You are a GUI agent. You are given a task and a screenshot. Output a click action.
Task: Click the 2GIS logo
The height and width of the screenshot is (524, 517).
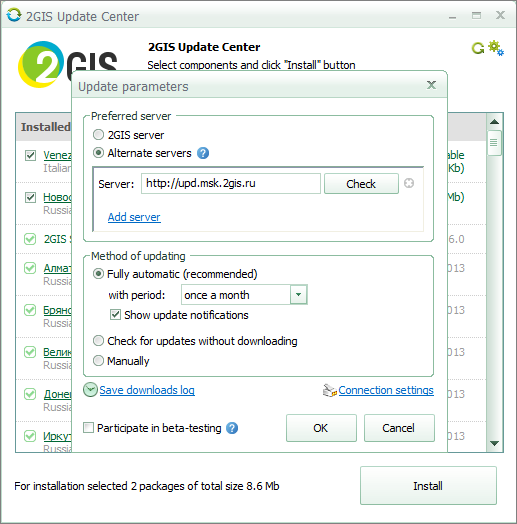point(68,64)
